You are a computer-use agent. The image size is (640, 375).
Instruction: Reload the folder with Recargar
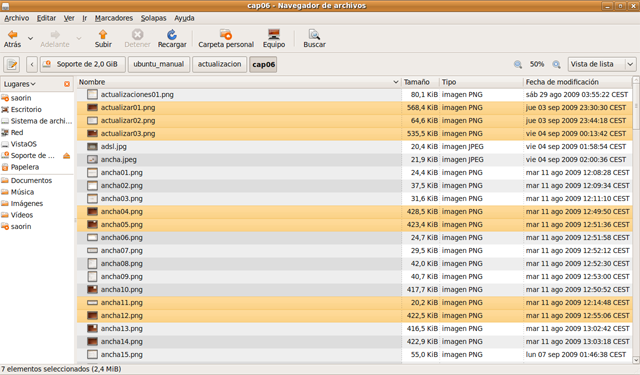tap(172, 35)
